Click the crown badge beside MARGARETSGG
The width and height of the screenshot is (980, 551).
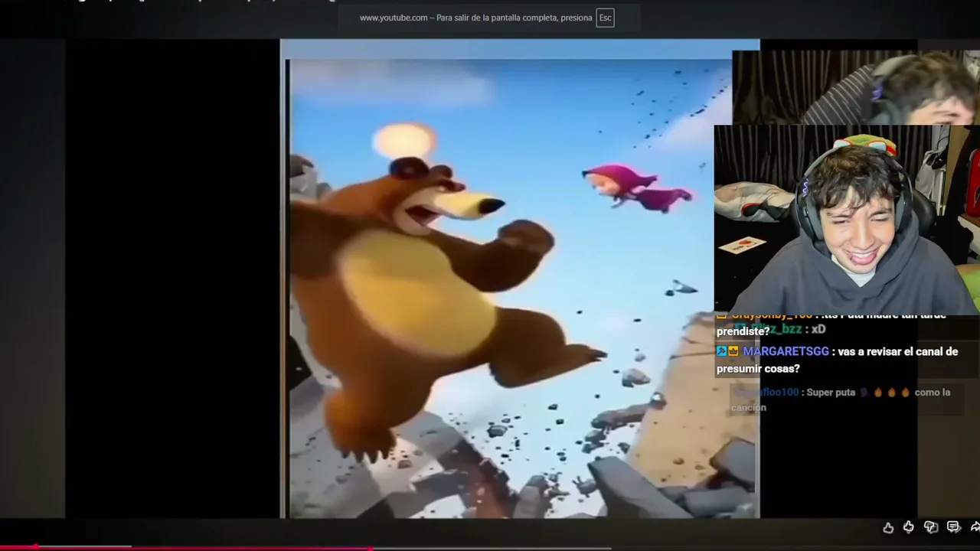point(733,351)
